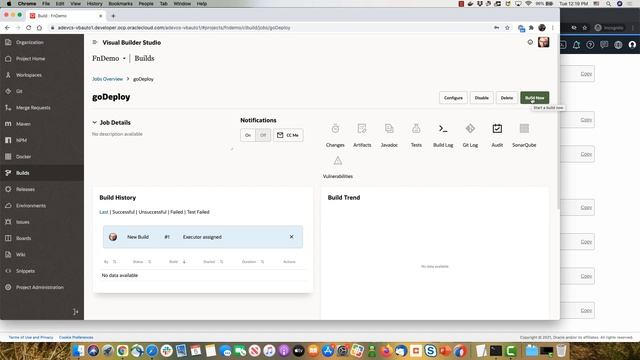Open the Chrome Bookmarks menu
The image size is (640, 360).
(x=120, y=3)
